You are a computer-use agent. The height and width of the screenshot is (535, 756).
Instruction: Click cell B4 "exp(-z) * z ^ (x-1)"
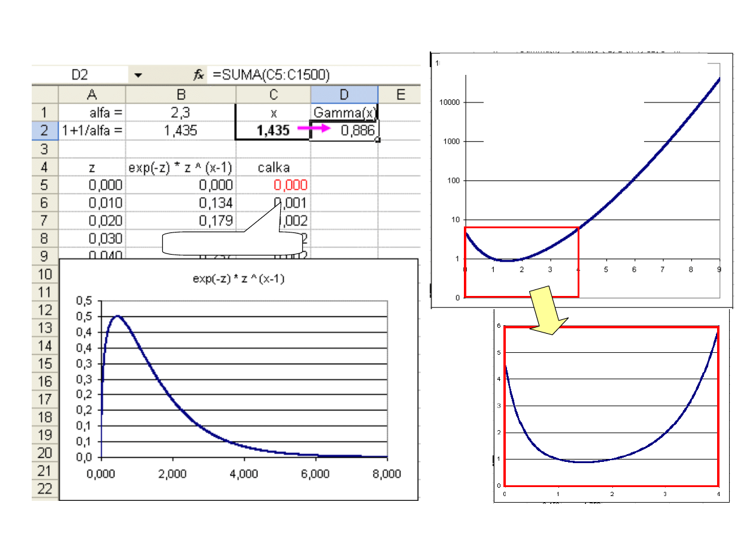coord(181,166)
